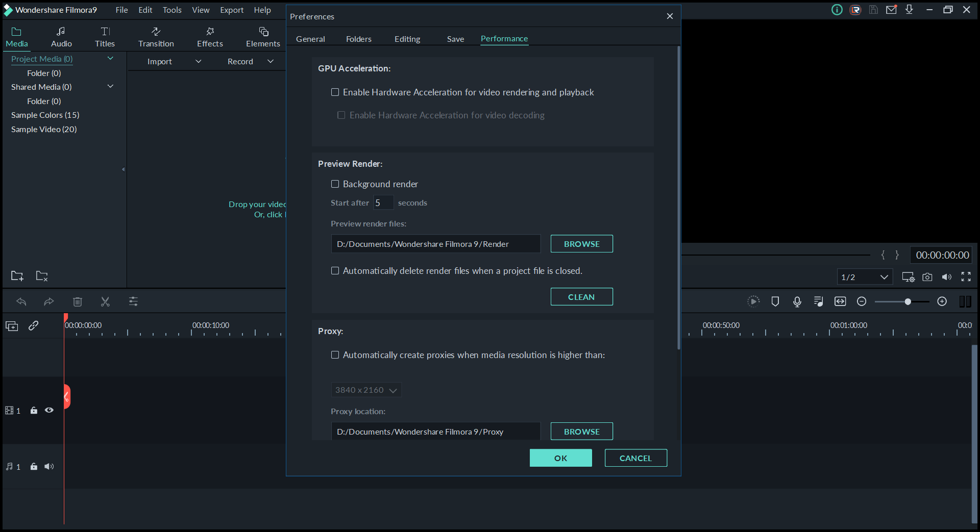Select Sample Colors (15) in media tree
Viewport: 980px width, 532px height.
coord(45,115)
